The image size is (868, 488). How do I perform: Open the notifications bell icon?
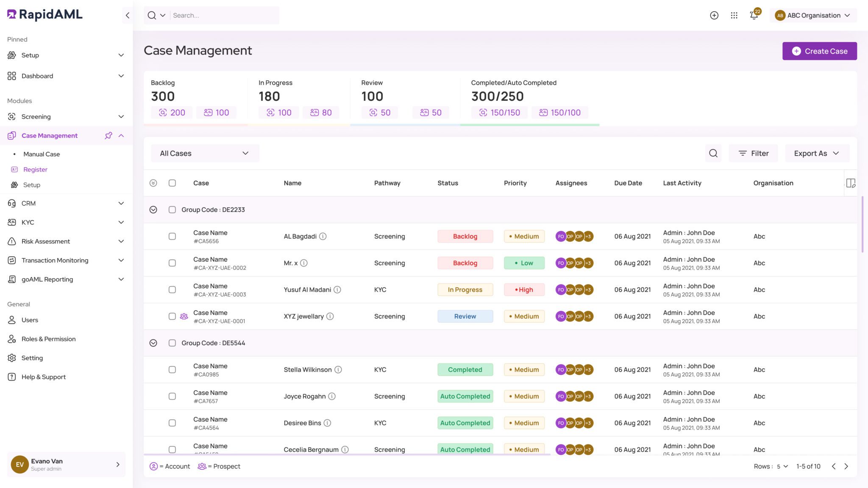pyautogui.click(x=754, y=15)
